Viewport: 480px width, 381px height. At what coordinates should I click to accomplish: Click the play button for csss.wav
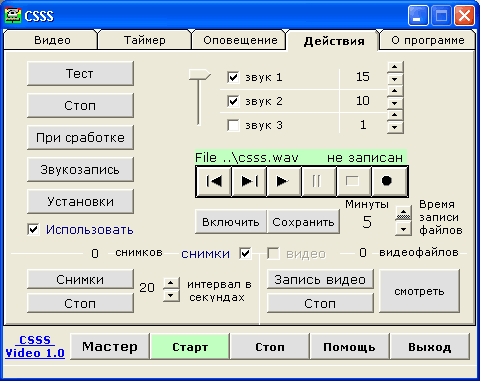[x=284, y=181]
